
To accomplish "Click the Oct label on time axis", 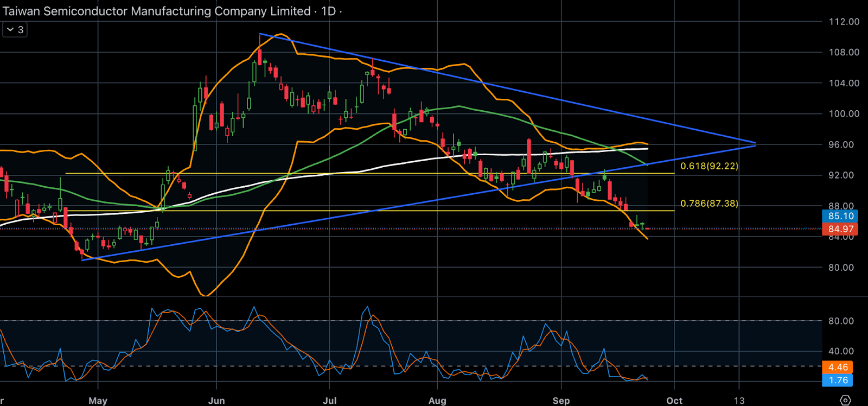I will (x=674, y=401).
